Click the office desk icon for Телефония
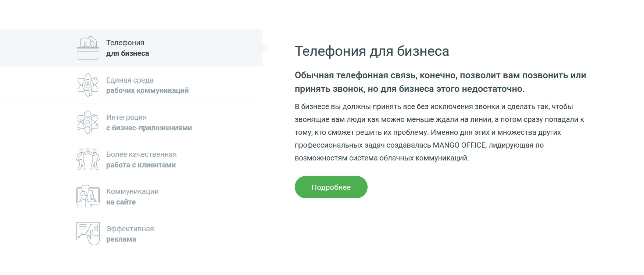Screen dimensions: 644x275 (88, 48)
